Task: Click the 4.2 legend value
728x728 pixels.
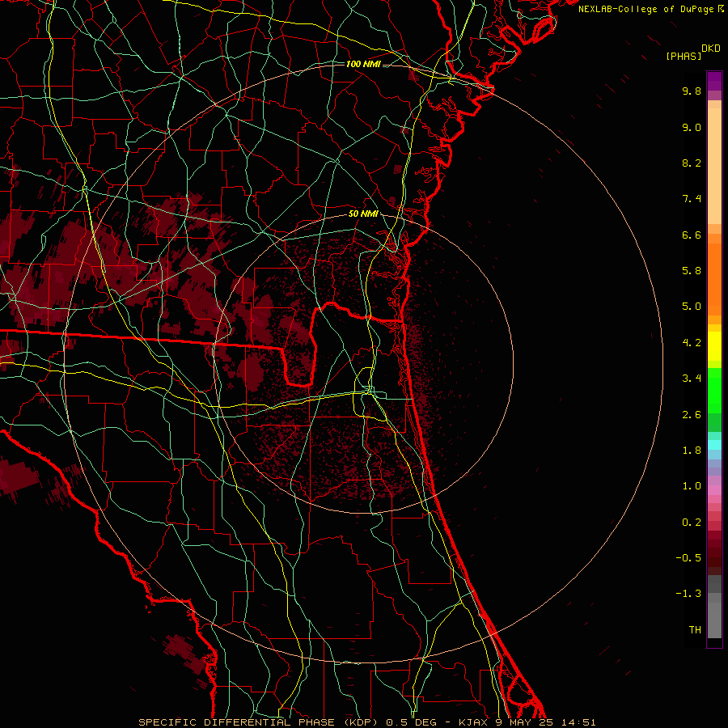Action: 692,343
